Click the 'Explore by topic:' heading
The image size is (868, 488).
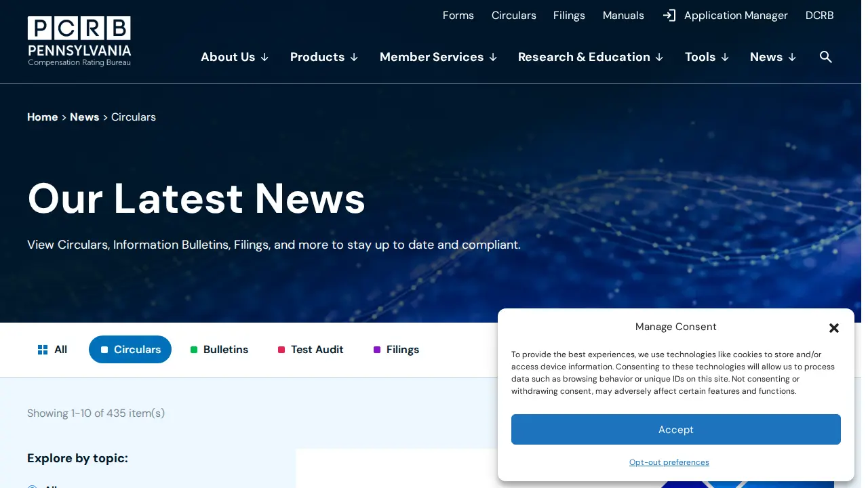pos(77,458)
